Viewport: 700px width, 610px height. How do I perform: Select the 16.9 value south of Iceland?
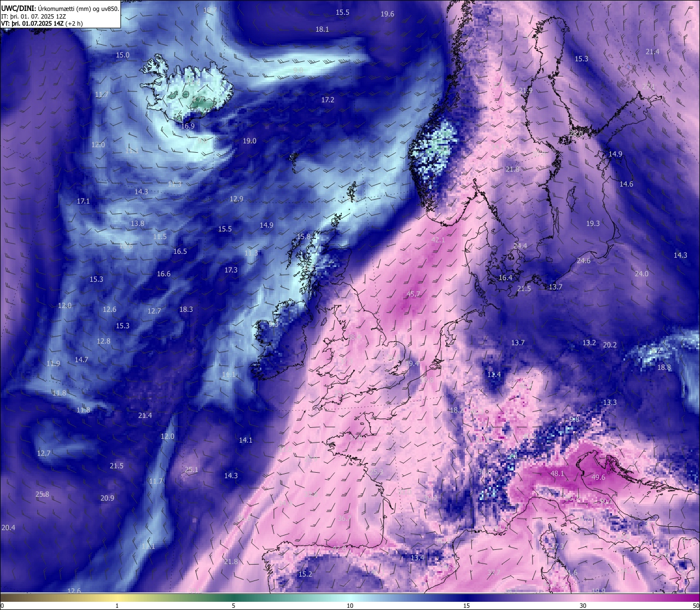[187, 126]
